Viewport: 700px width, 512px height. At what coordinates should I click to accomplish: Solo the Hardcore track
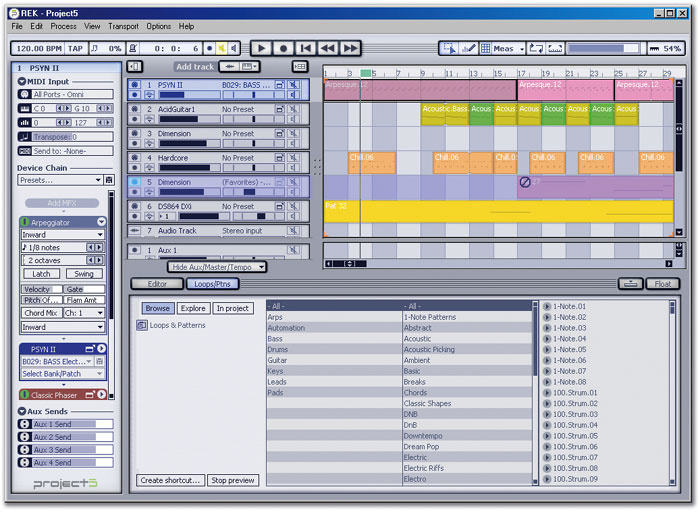coord(293,168)
